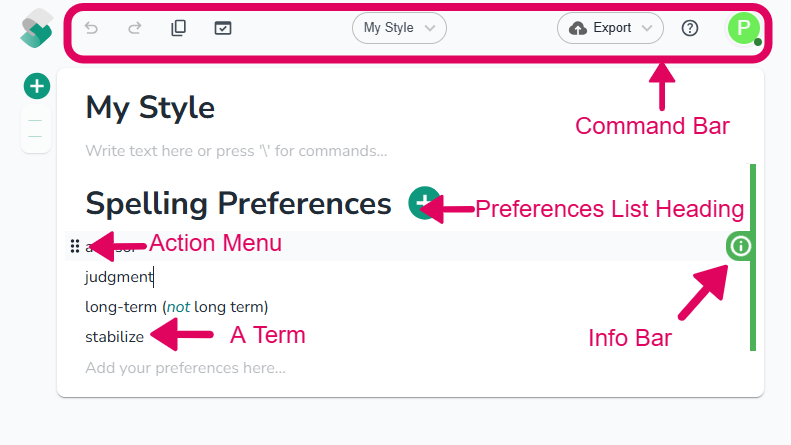Expand the Export dropdown menu
The width and height of the screenshot is (791, 445).
[610, 28]
